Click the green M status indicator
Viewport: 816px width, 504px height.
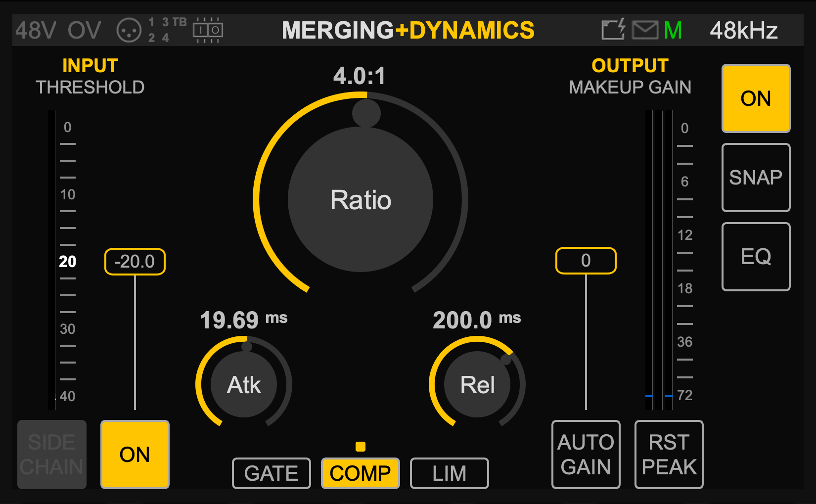pyautogui.click(x=673, y=31)
